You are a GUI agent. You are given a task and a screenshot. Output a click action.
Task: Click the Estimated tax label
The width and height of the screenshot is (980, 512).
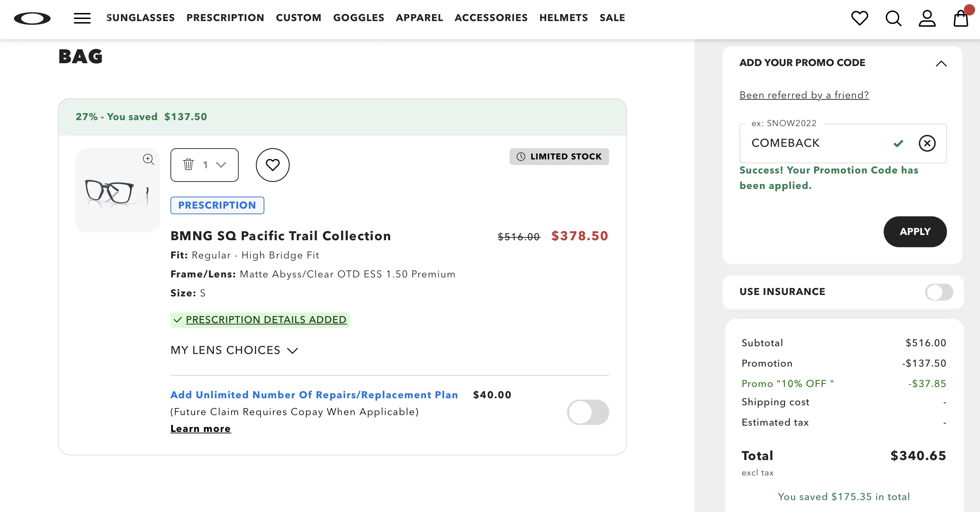[x=775, y=422]
